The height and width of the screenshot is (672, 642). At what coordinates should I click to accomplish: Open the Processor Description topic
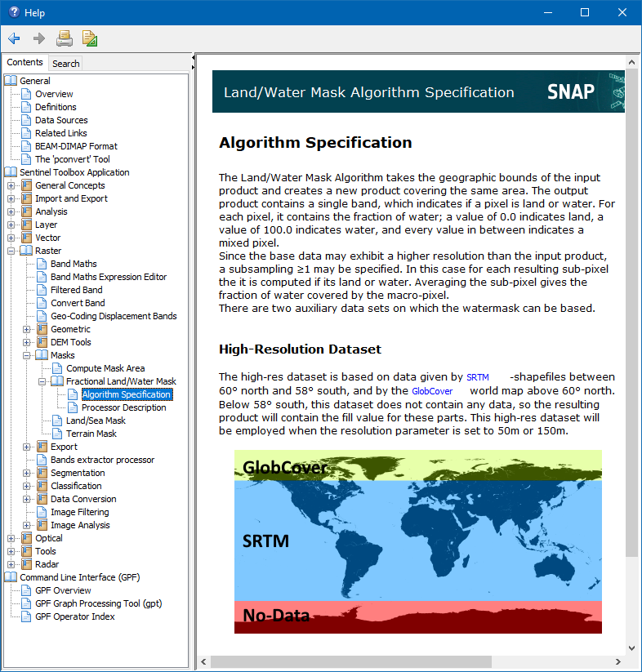click(124, 407)
